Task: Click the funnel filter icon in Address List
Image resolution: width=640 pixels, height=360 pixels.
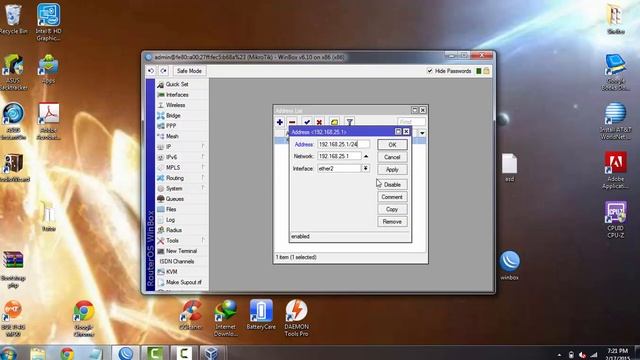Action: tap(349, 122)
